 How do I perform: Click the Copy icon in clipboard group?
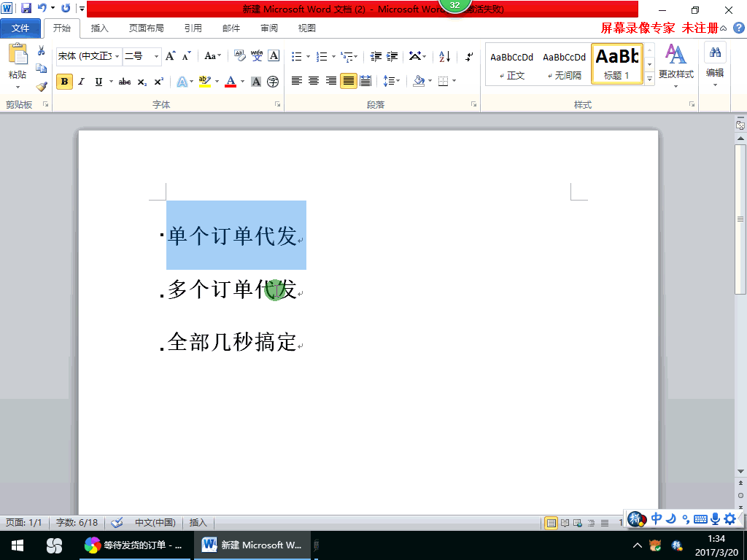(x=42, y=69)
